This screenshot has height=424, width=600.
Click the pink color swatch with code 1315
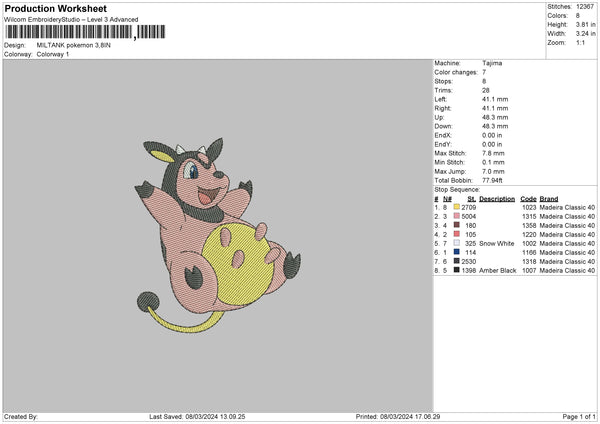point(457,216)
